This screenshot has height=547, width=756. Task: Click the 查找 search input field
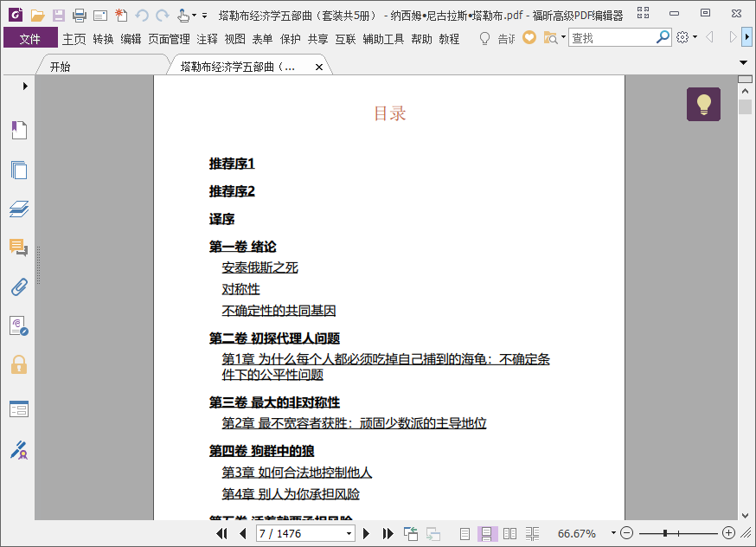point(612,37)
